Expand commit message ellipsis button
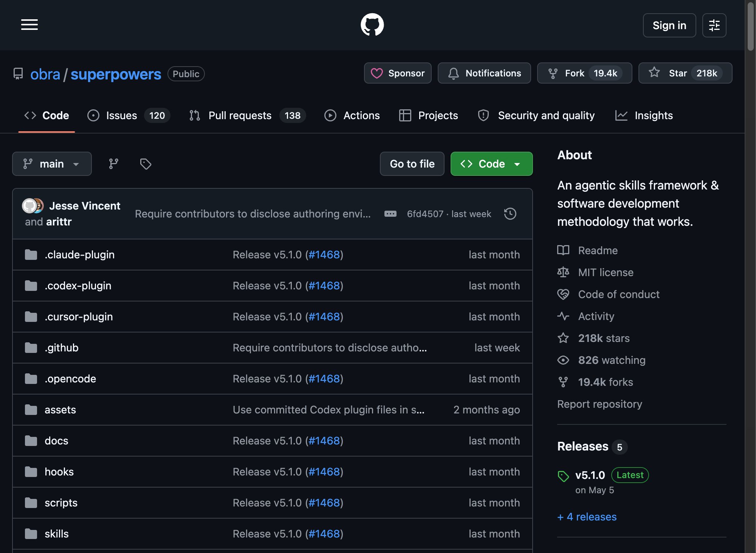The image size is (756, 553). [x=390, y=214]
